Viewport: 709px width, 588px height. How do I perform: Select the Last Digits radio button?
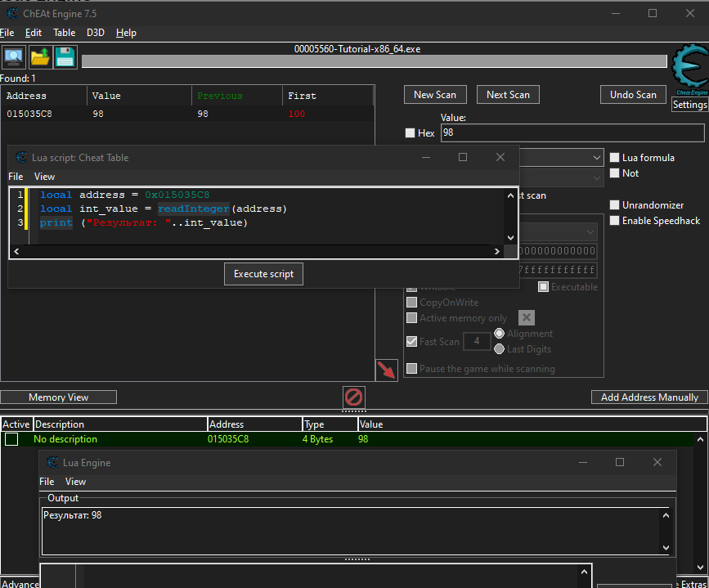coord(499,348)
